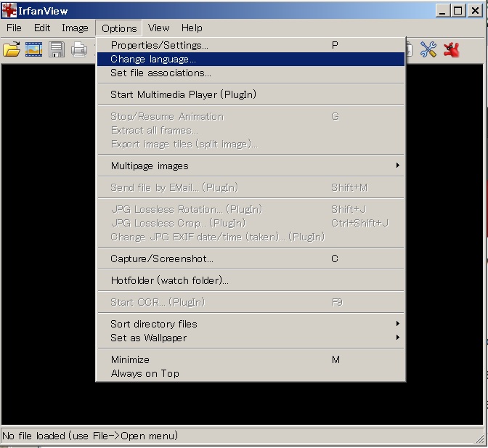Open the File menu
Image resolution: width=488 pixels, height=448 pixels.
pos(14,28)
